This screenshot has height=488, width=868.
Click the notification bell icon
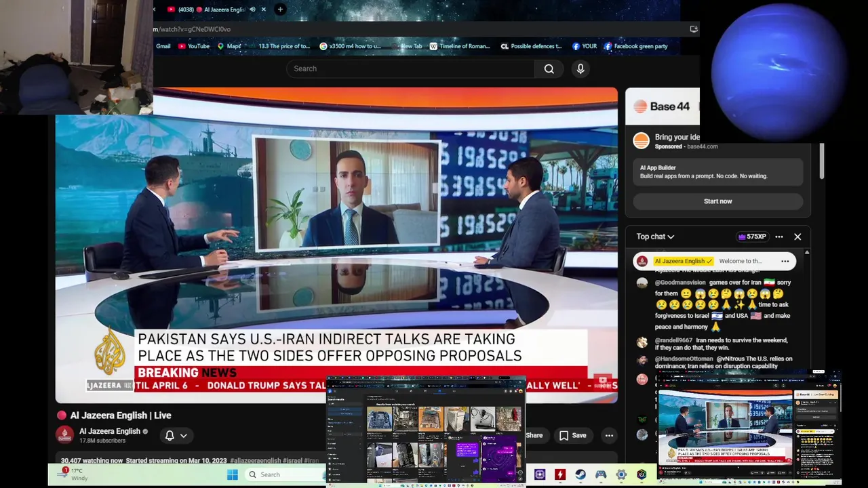click(x=170, y=435)
